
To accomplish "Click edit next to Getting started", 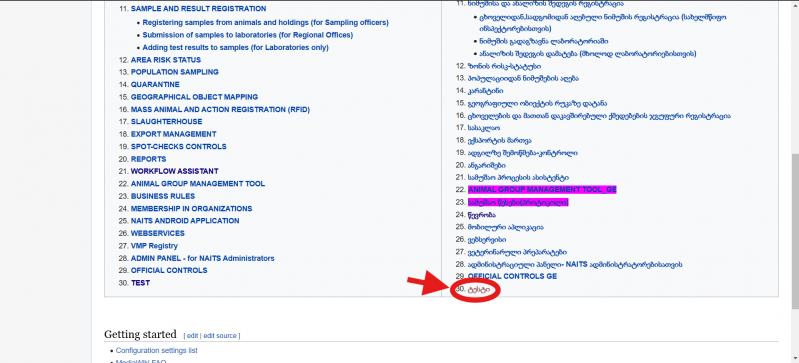I will (x=192, y=336).
